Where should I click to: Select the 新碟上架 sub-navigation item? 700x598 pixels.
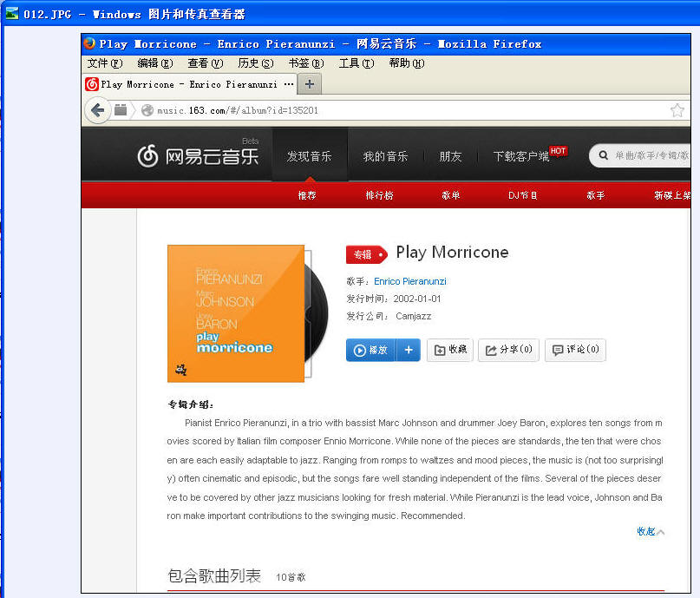[672, 195]
